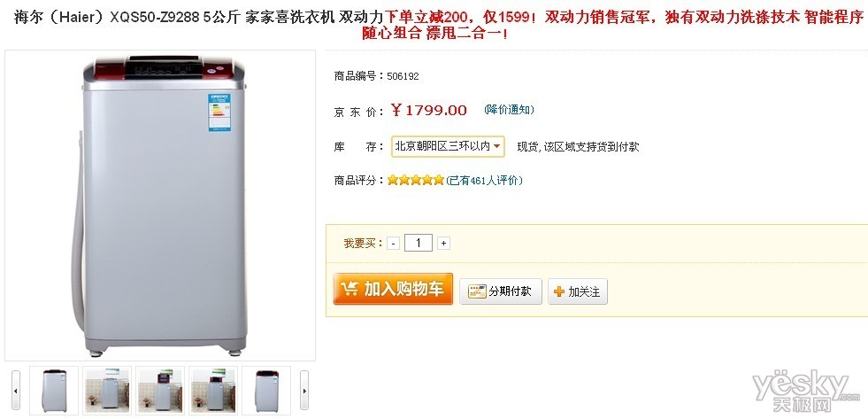Screen dimensions: 868x419
Task: Open the 降价通知 price drop alert link
Action: point(510,110)
